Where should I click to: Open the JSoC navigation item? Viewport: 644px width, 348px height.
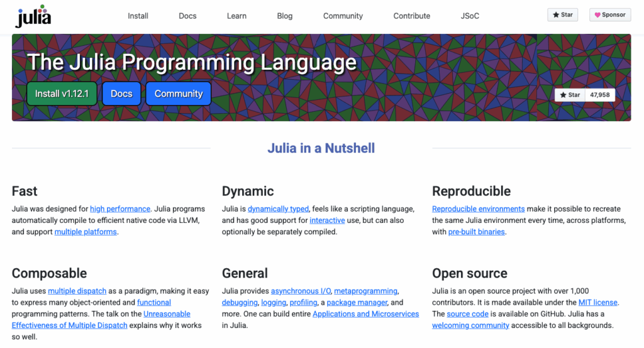click(x=470, y=16)
